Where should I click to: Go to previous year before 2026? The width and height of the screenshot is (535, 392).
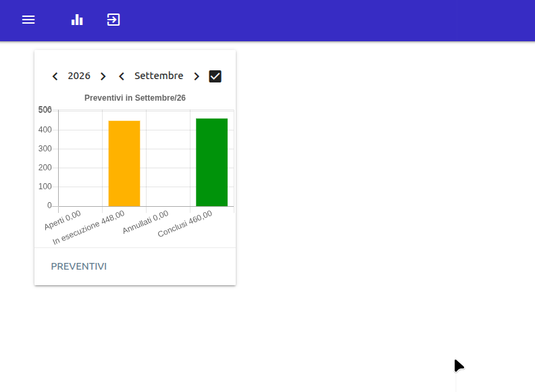(55, 76)
